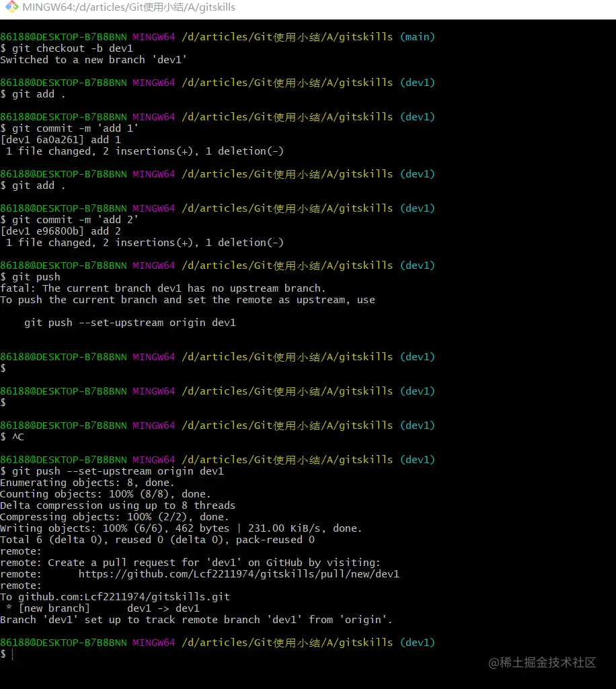The height and width of the screenshot is (689, 616).
Task: Click 'To push the current branch' hint line
Action: [188, 300]
